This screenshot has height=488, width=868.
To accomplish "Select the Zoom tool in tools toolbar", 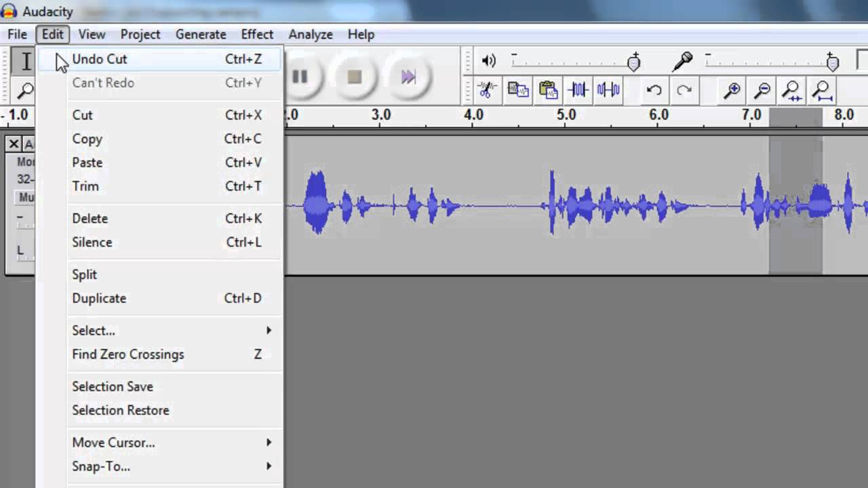I will point(24,90).
